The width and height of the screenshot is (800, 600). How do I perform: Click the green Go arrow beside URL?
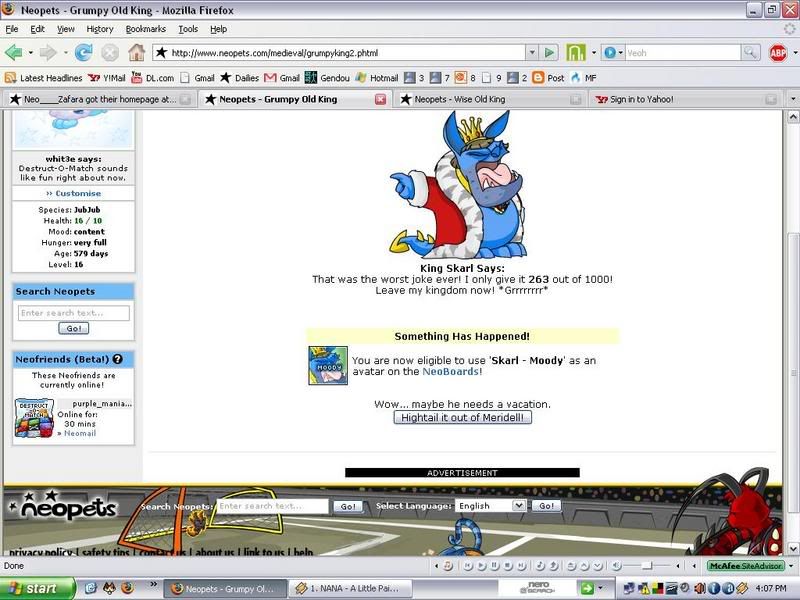(549, 53)
